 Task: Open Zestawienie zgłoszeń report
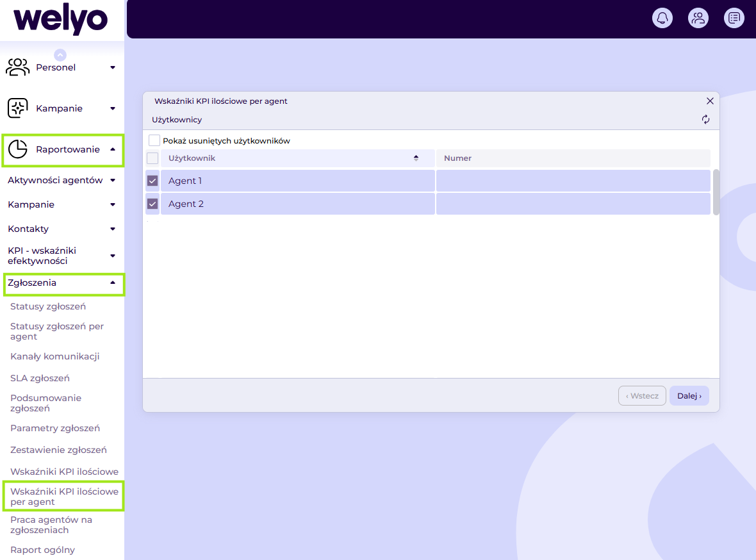[x=58, y=450]
